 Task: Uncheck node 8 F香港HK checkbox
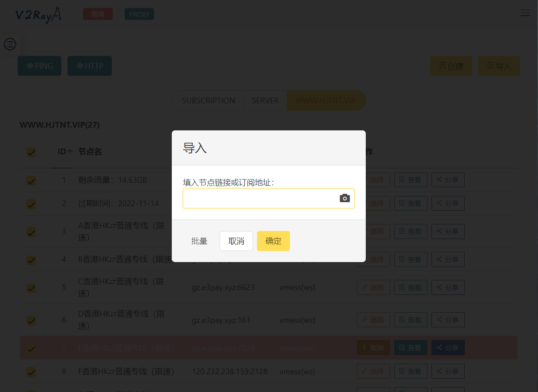pyautogui.click(x=31, y=372)
